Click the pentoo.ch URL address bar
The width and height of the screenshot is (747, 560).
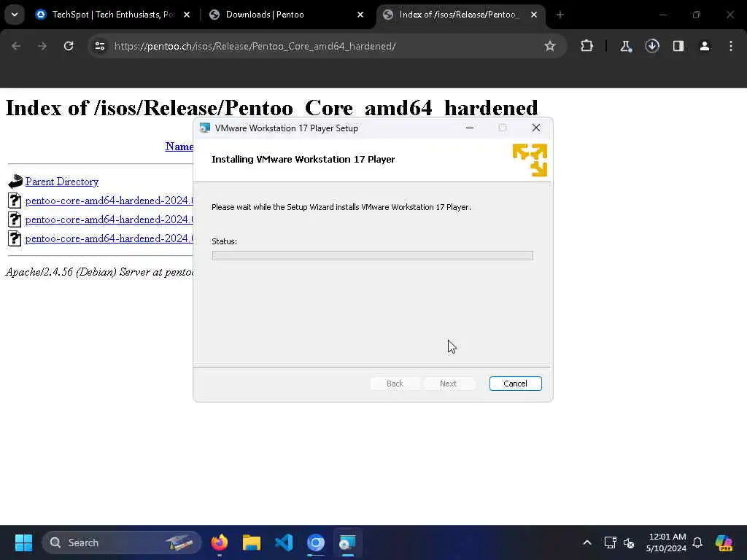[x=255, y=46]
